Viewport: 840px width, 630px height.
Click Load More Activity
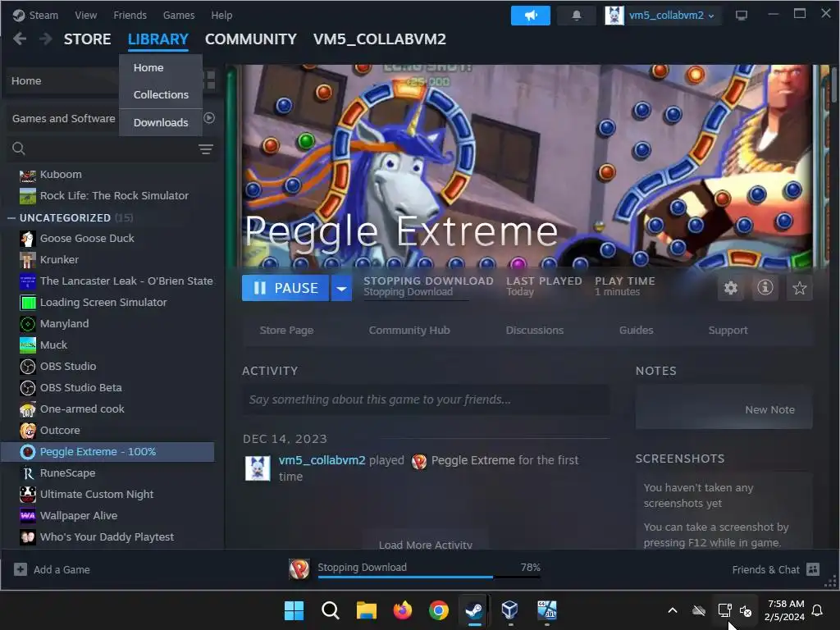[x=426, y=545]
